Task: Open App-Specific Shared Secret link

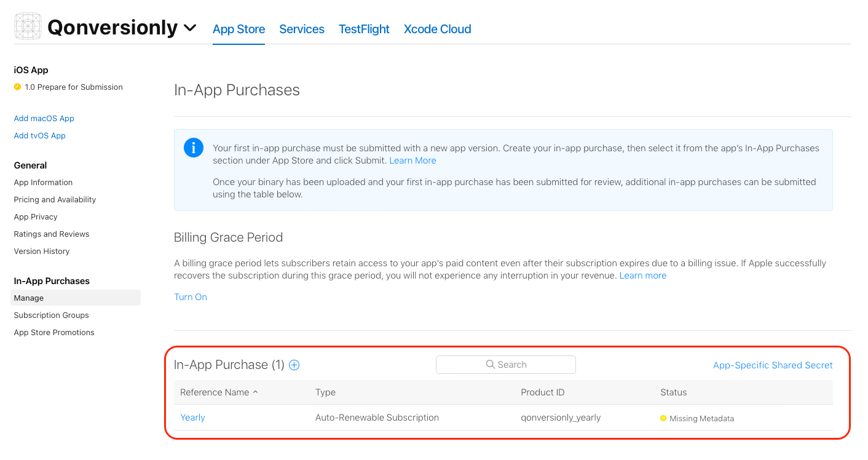Action: tap(773, 365)
